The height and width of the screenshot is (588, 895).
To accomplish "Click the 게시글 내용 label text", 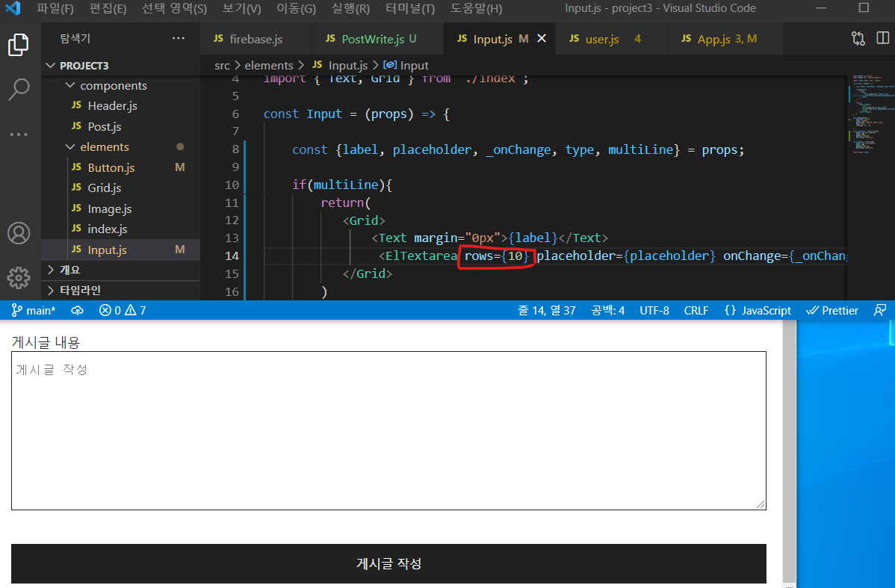I will point(46,342).
